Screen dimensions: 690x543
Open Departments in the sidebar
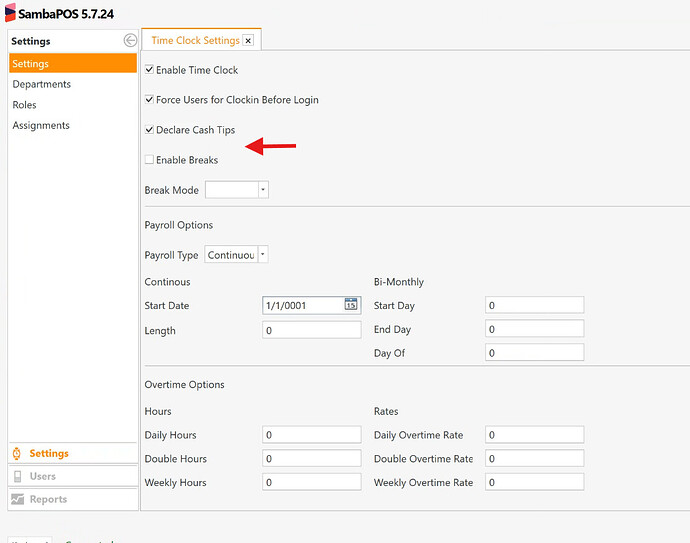pos(42,84)
